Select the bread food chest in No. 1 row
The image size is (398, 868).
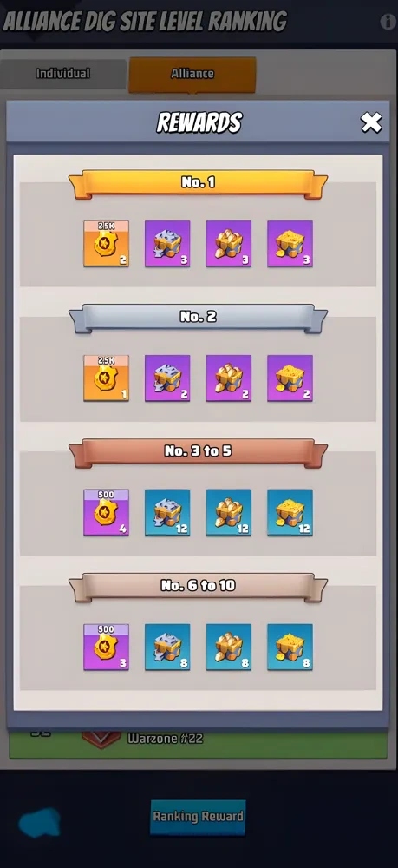point(229,244)
